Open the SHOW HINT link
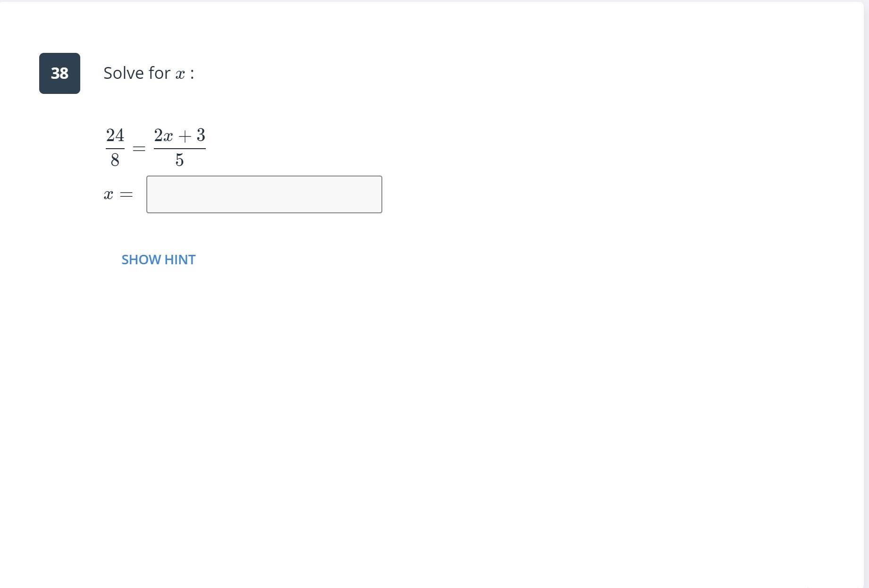The width and height of the screenshot is (869, 588). (158, 260)
